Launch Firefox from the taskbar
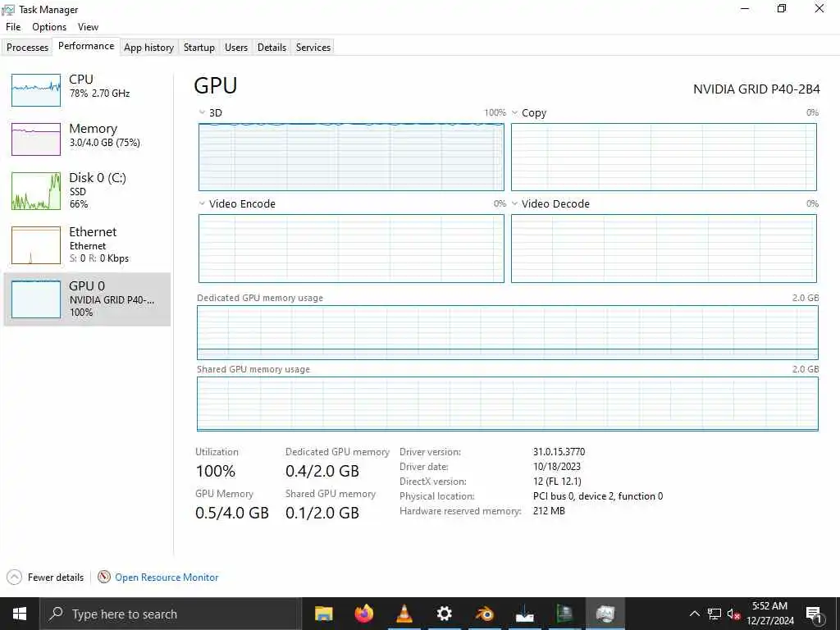840x630 pixels. pyautogui.click(x=363, y=614)
